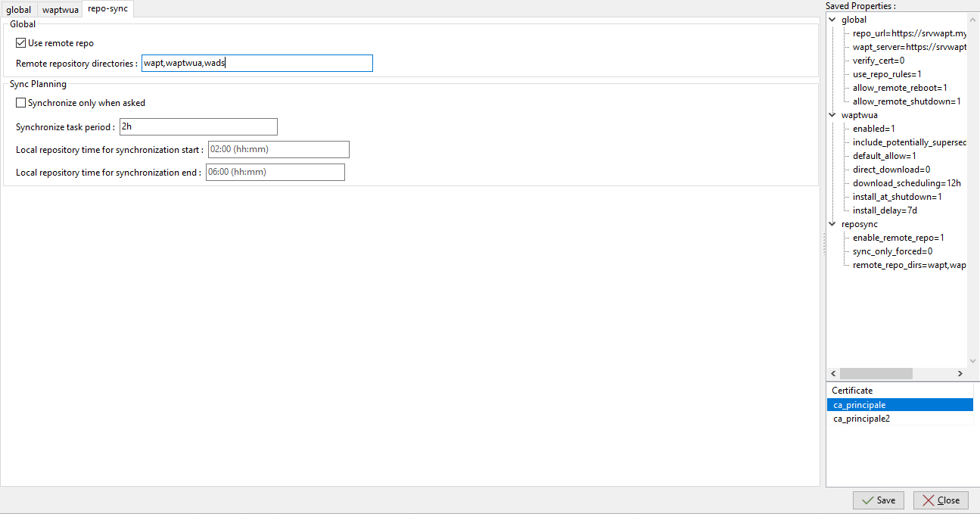The height and width of the screenshot is (514, 980).
Task: Uncheck Use remote repo checkbox
Action: (21, 43)
